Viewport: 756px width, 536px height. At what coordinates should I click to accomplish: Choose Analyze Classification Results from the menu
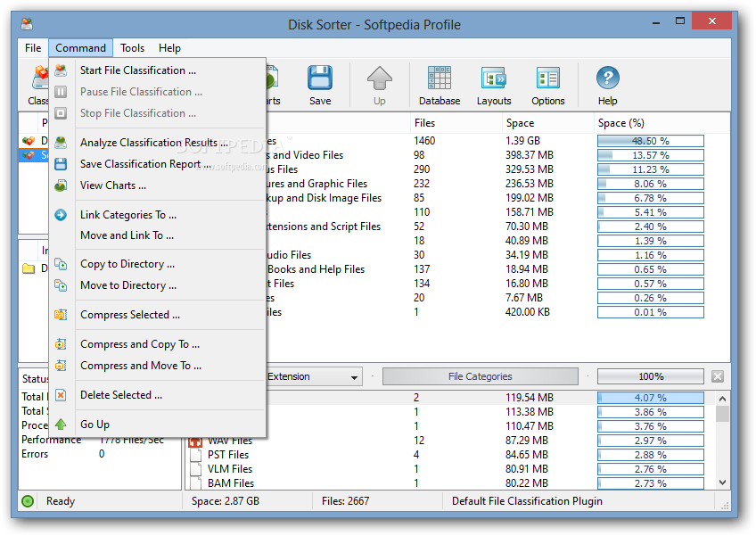click(158, 143)
